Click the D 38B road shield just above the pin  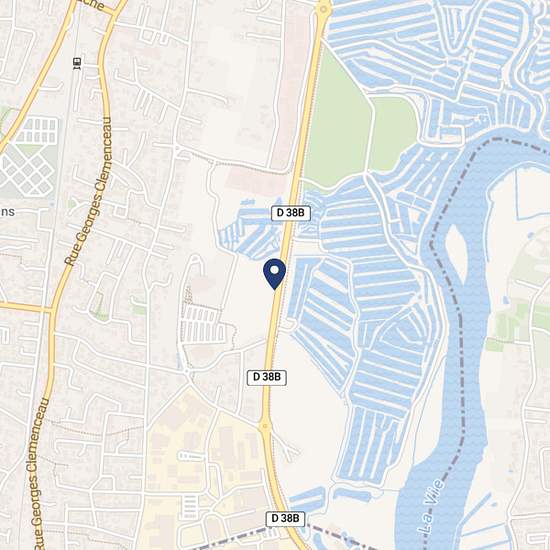pos(291,213)
